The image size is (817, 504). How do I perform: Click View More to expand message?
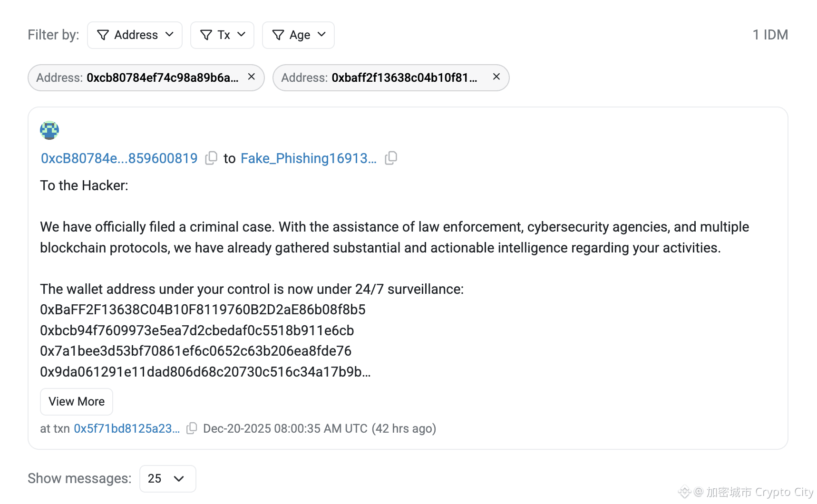[77, 402]
